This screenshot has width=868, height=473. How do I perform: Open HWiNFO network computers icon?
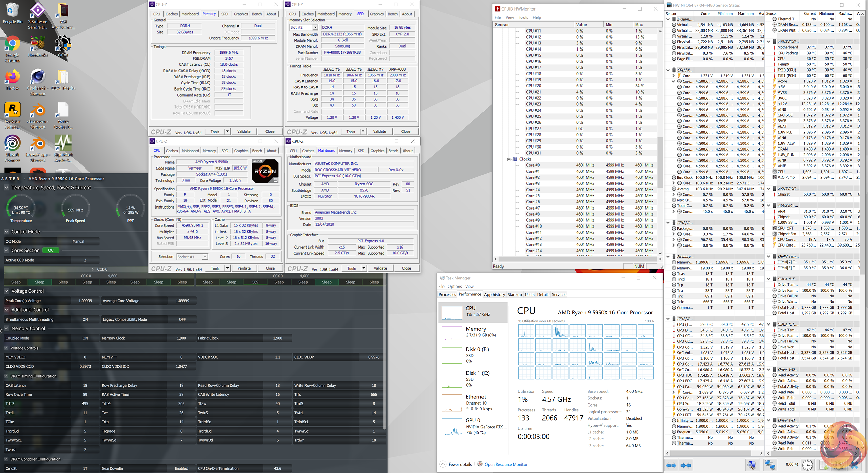770,465
